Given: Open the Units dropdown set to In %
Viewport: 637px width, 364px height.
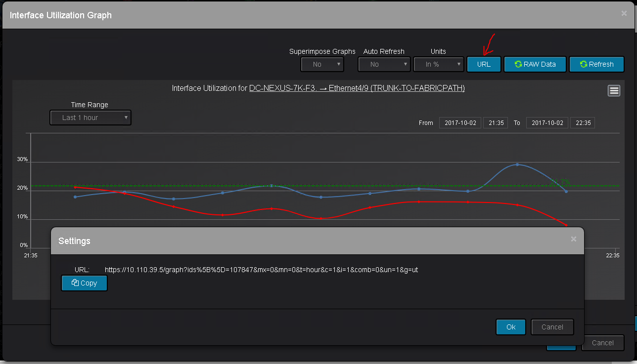Looking at the screenshot, I should pyautogui.click(x=439, y=64).
